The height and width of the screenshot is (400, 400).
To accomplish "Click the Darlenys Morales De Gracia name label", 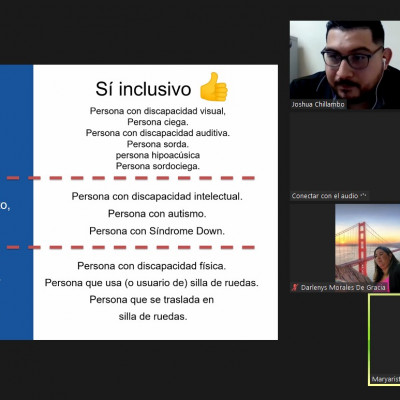I will (343, 287).
